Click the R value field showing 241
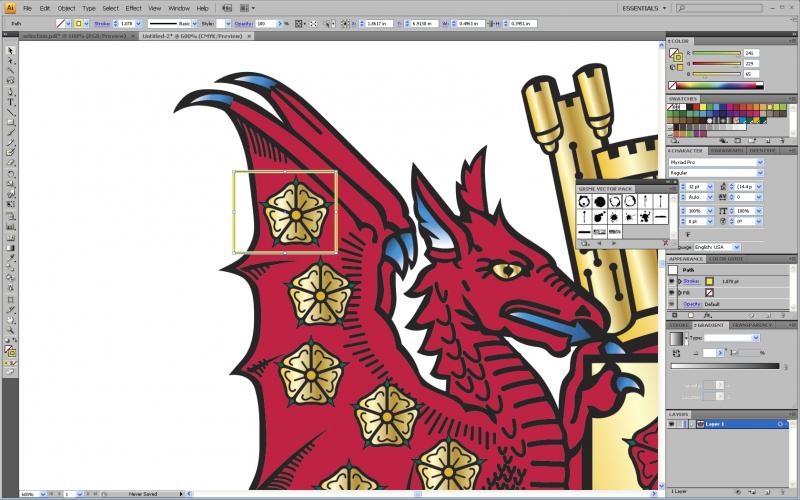Screen dimensions: 800x500 coord(752,53)
